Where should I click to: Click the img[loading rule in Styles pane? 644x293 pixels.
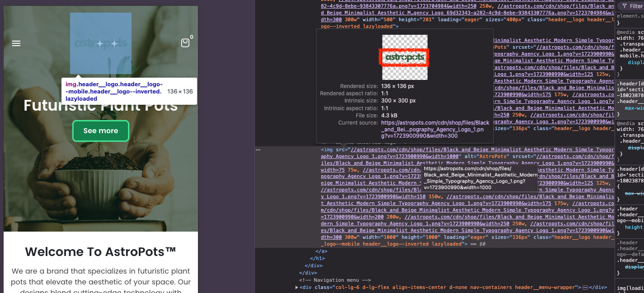[630, 288]
